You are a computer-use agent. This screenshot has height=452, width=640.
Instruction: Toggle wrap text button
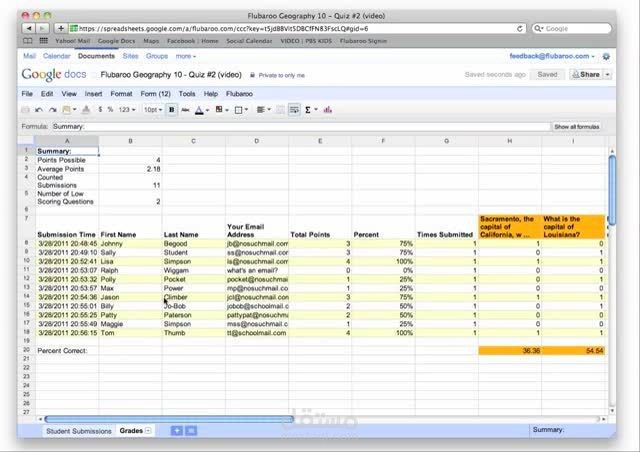click(294, 110)
